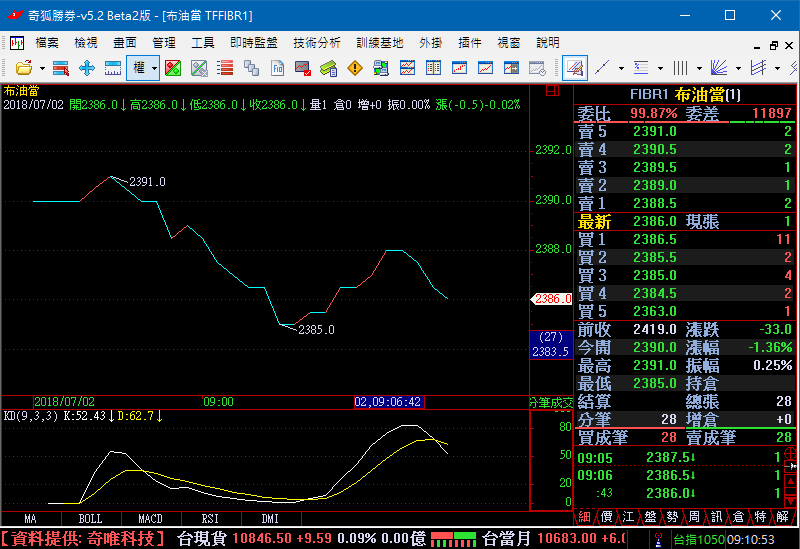Click the red down arrow in tick list

pos(790,501)
